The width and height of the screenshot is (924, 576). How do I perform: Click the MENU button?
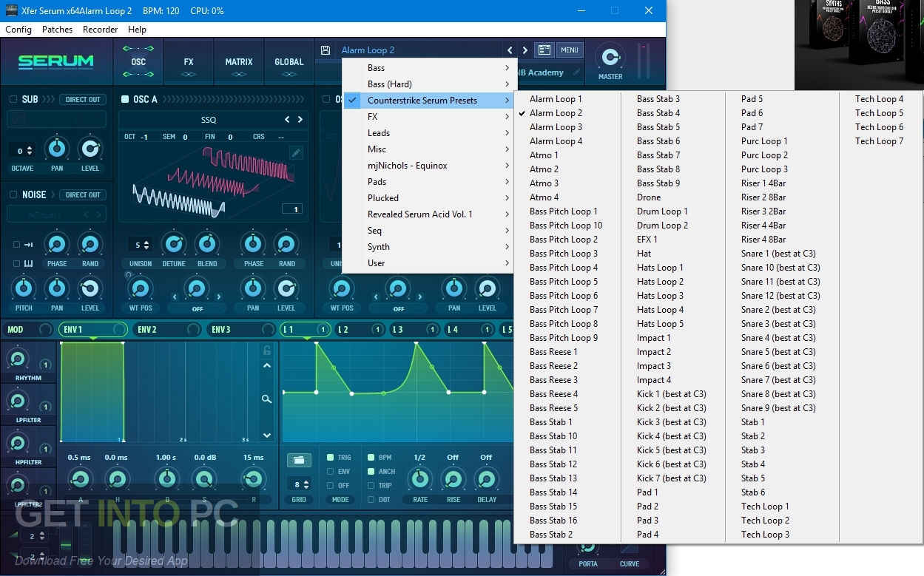[x=570, y=50]
